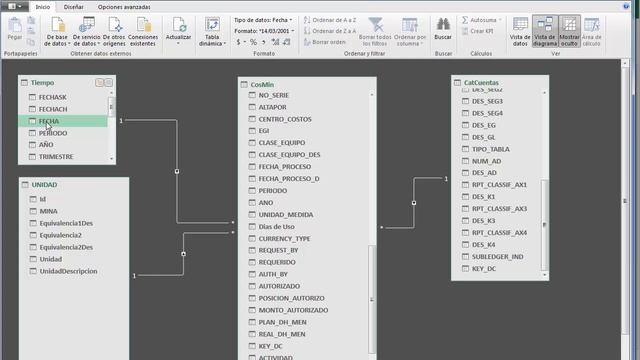Open De servicio de datos import

click(87, 31)
